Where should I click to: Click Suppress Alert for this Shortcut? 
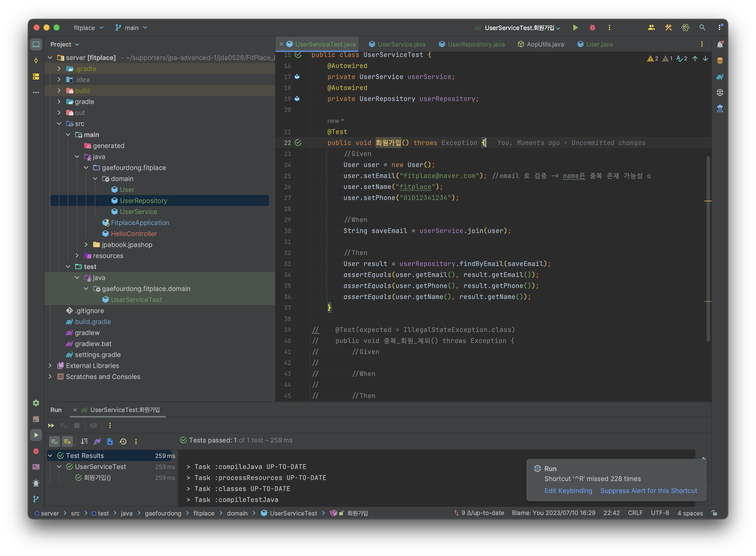click(x=649, y=491)
